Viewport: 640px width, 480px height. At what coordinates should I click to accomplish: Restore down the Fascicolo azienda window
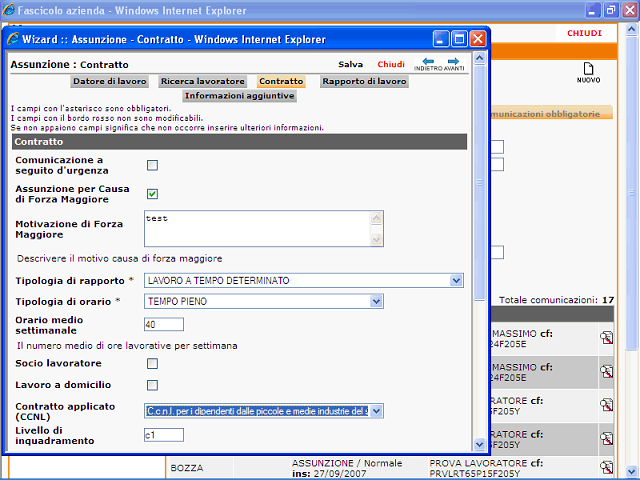click(x=611, y=10)
